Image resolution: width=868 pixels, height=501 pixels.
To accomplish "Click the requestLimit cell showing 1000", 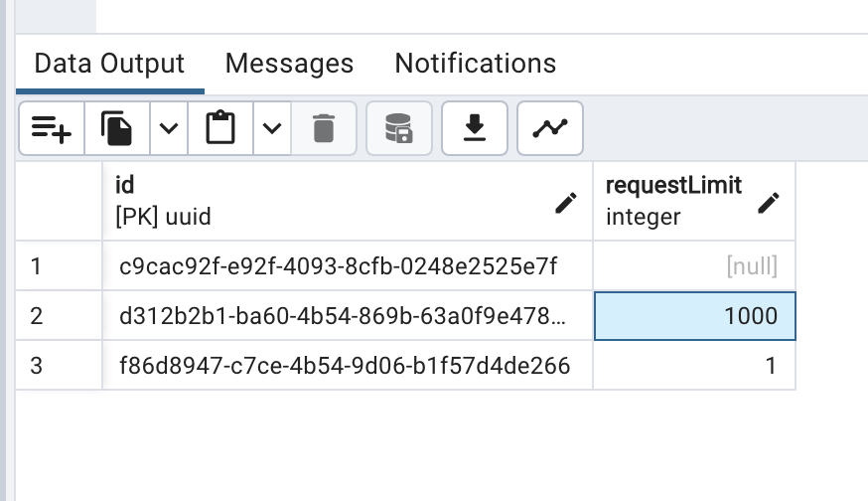I will (x=695, y=316).
